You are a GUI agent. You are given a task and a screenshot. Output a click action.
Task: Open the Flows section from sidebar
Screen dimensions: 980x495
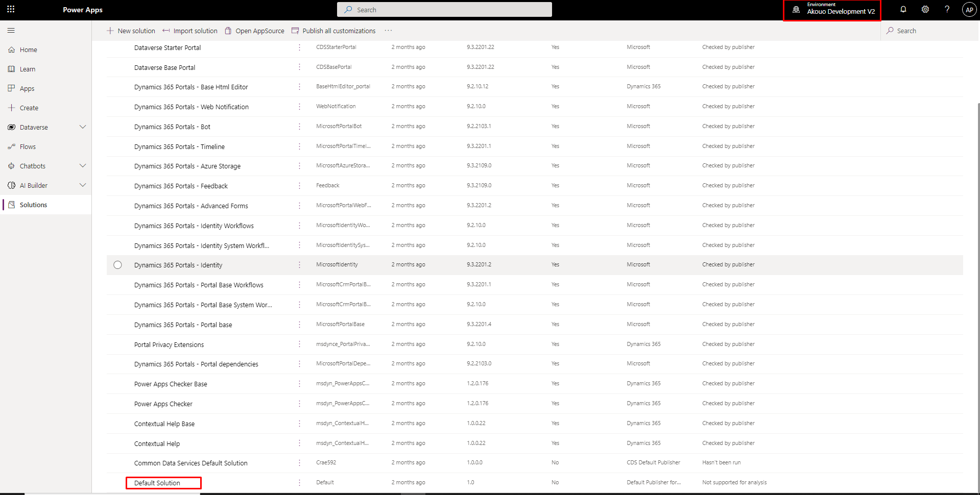pos(27,146)
